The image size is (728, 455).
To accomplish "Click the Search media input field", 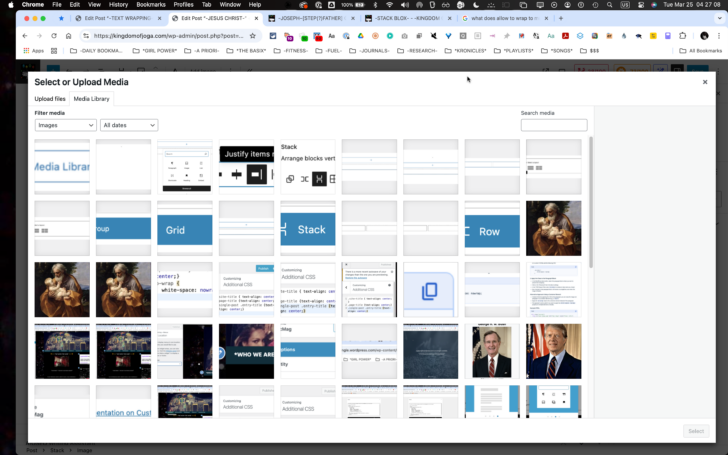I will point(554,125).
